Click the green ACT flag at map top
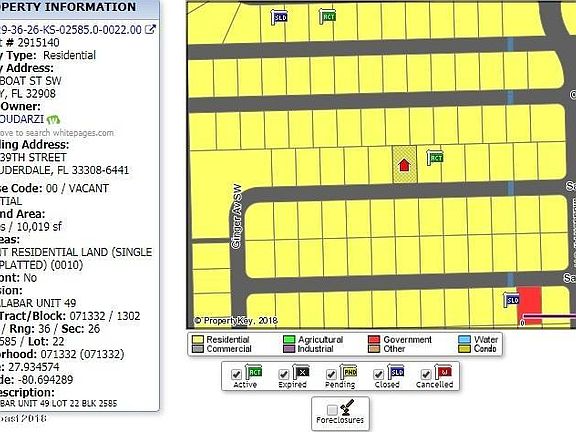This screenshot has width=576, height=432. tap(327, 17)
